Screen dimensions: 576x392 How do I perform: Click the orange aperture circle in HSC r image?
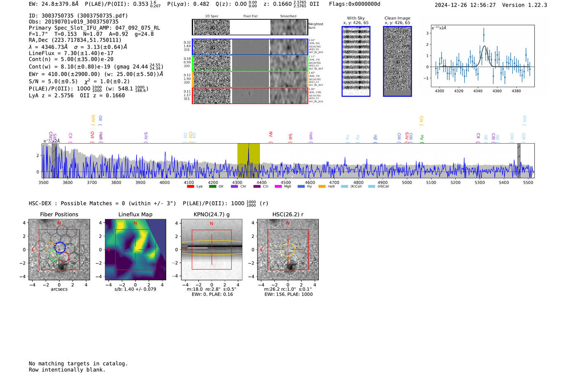point(288,250)
